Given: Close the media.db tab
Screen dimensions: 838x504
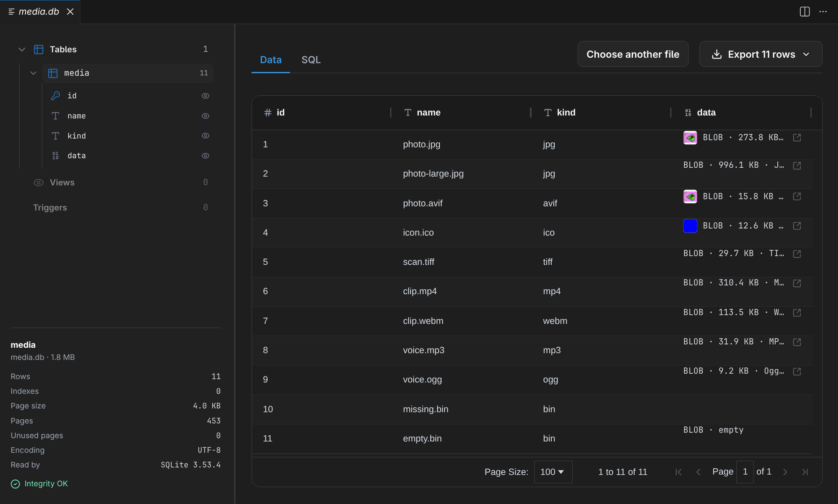Looking at the screenshot, I should click(70, 11).
